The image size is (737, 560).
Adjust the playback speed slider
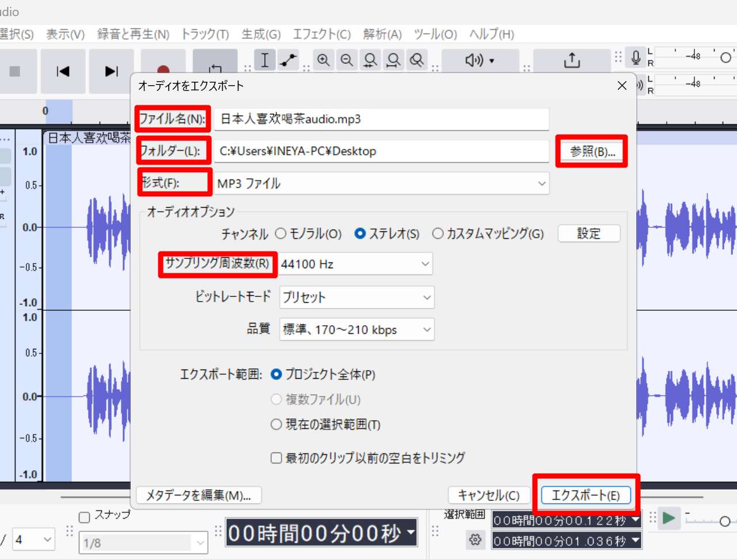(724, 521)
